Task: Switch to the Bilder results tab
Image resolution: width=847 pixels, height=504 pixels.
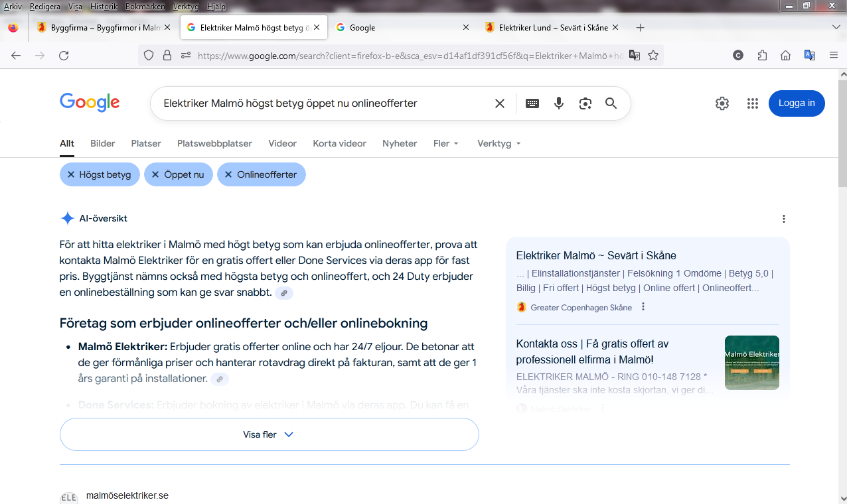Action: pyautogui.click(x=103, y=143)
